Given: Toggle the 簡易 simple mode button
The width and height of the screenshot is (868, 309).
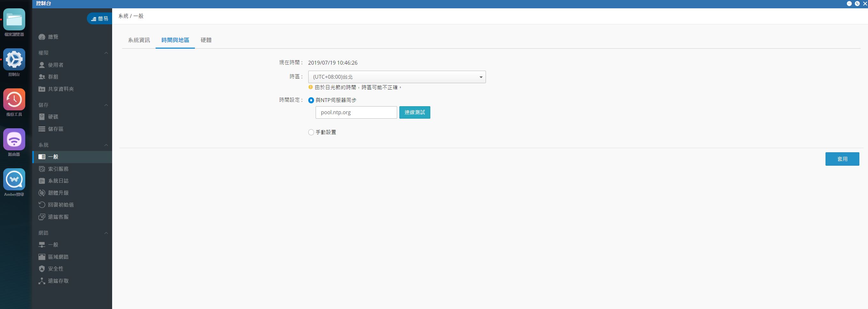Looking at the screenshot, I should (99, 19).
